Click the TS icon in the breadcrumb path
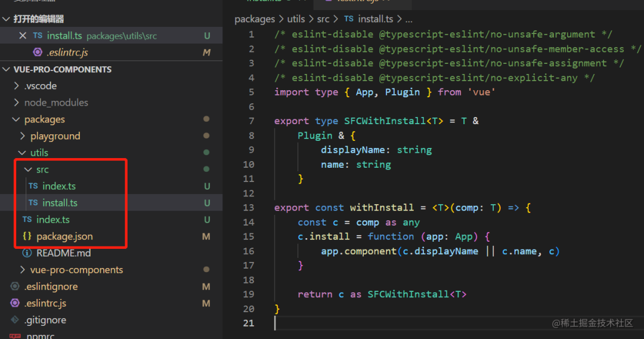 tap(349, 19)
